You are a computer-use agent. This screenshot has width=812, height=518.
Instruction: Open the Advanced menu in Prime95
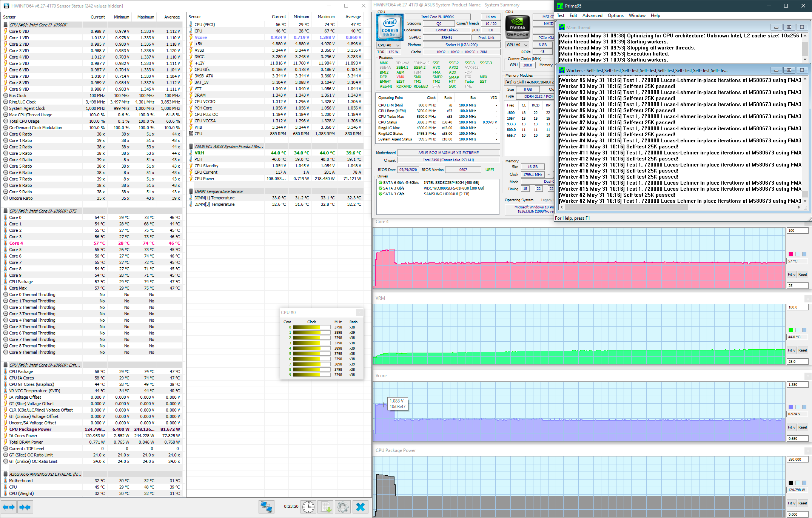[x=592, y=15]
